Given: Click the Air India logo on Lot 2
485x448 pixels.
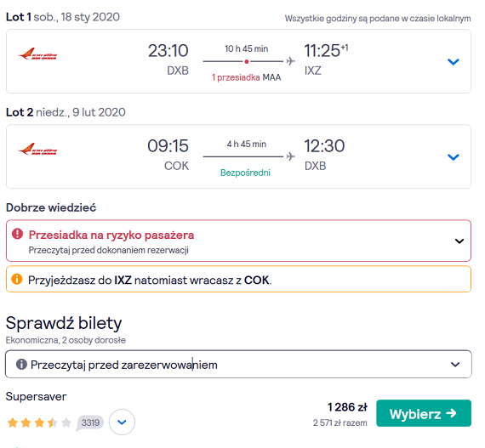Looking at the screenshot, I should [x=37, y=149].
